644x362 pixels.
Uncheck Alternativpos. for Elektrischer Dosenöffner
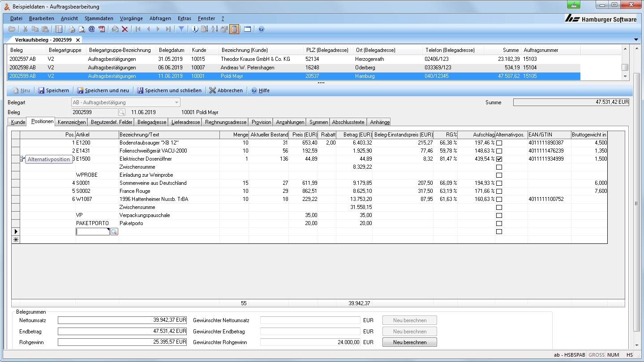(x=499, y=159)
